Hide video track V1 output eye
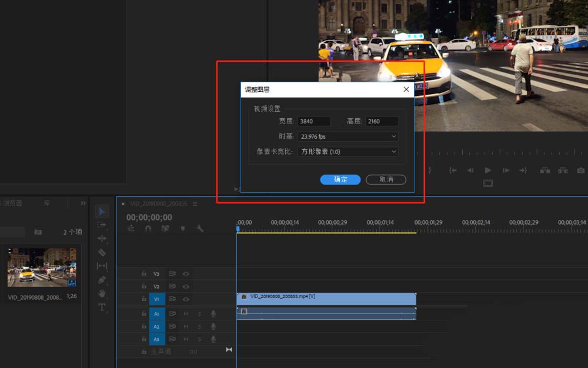The height and width of the screenshot is (368, 588). (186, 299)
